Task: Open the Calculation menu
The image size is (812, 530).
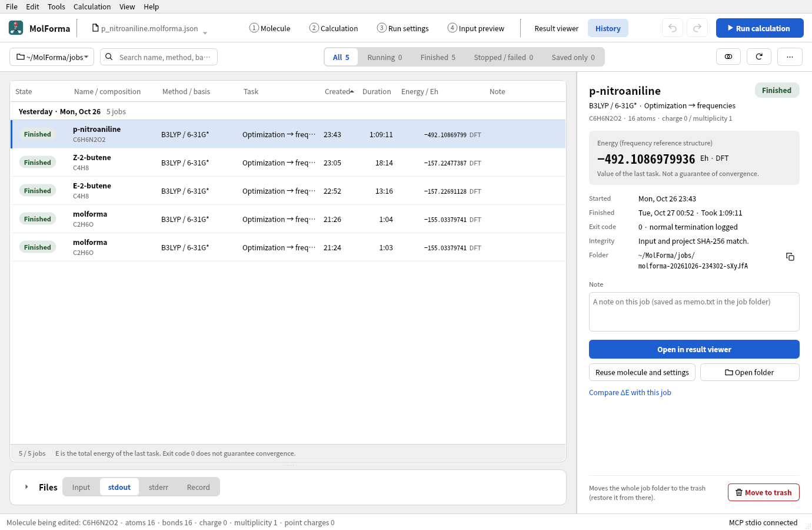Action: [92, 6]
